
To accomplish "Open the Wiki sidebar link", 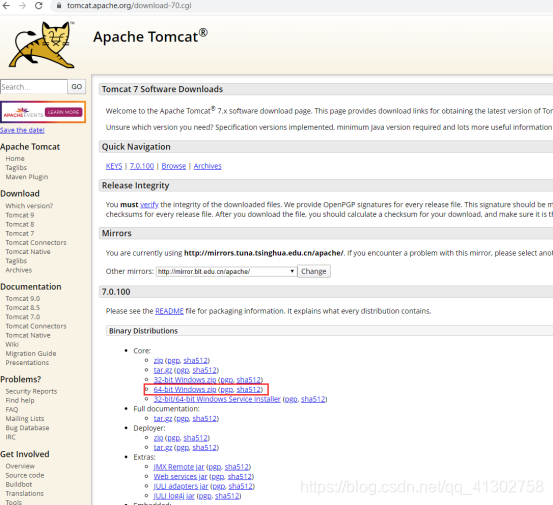I will (x=12, y=345).
